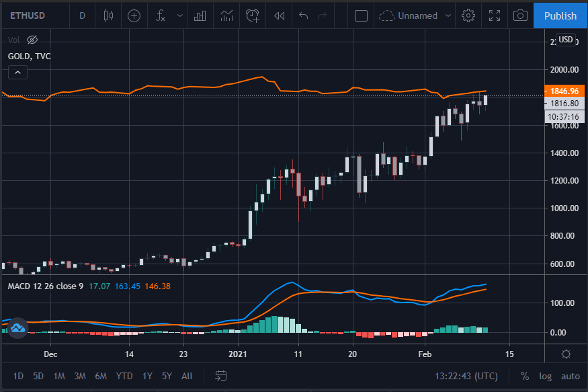Open the indicators fx menu

pyautogui.click(x=160, y=15)
